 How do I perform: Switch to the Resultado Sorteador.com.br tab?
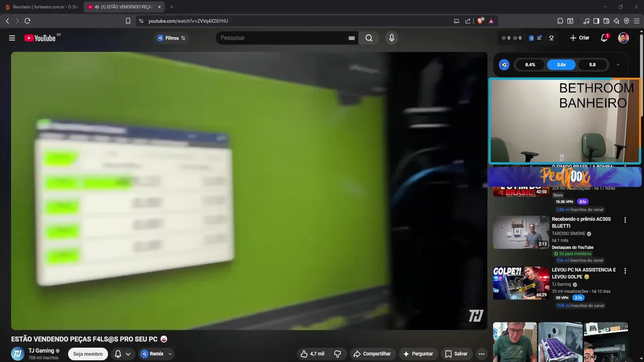point(41,7)
